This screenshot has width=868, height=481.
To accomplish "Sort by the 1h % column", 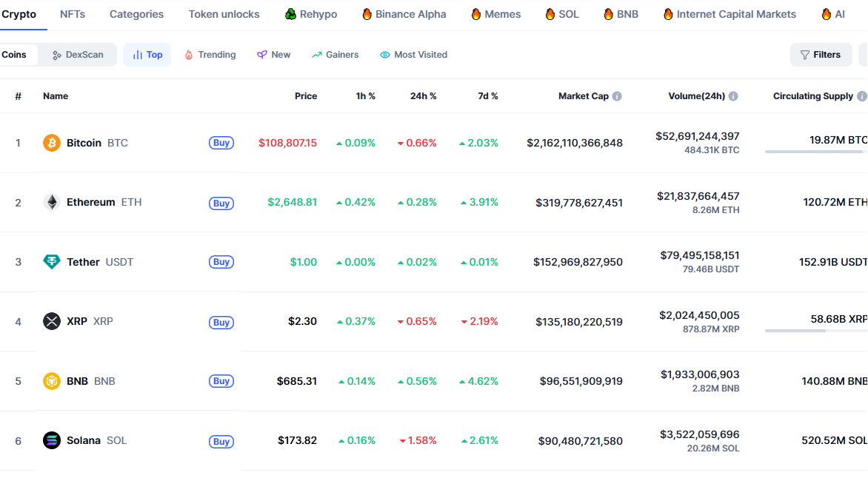I will pyautogui.click(x=365, y=96).
